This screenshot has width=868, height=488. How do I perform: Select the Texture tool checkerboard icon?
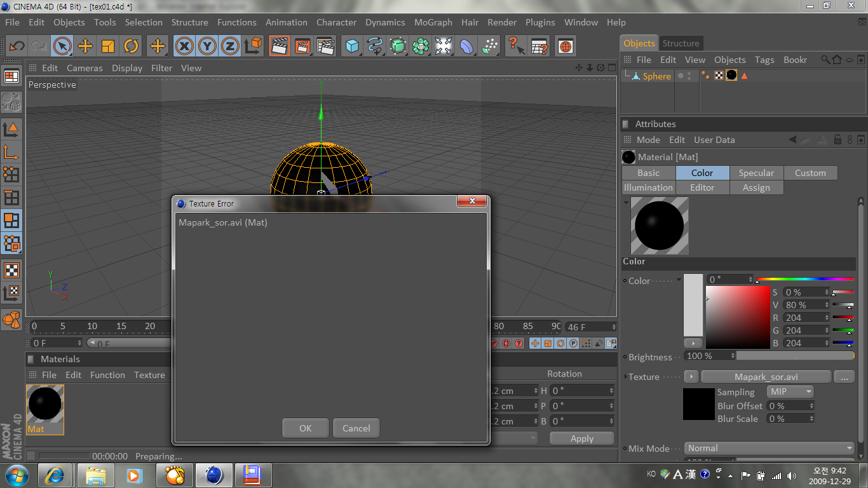click(11, 270)
